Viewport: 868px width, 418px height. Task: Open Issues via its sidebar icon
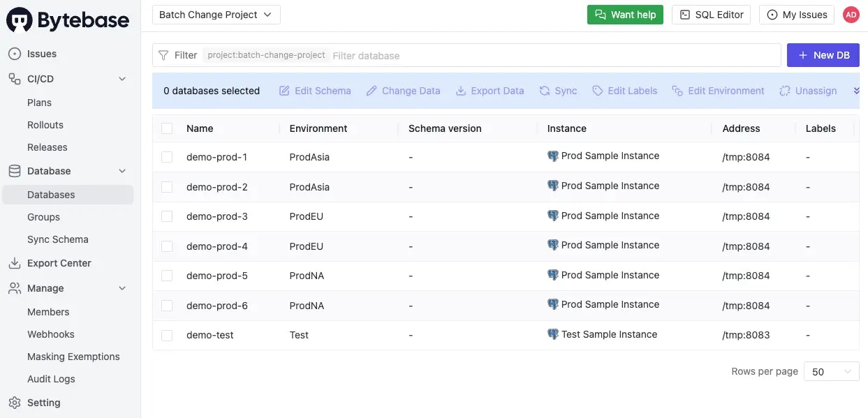pyautogui.click(x=14, y=54)
